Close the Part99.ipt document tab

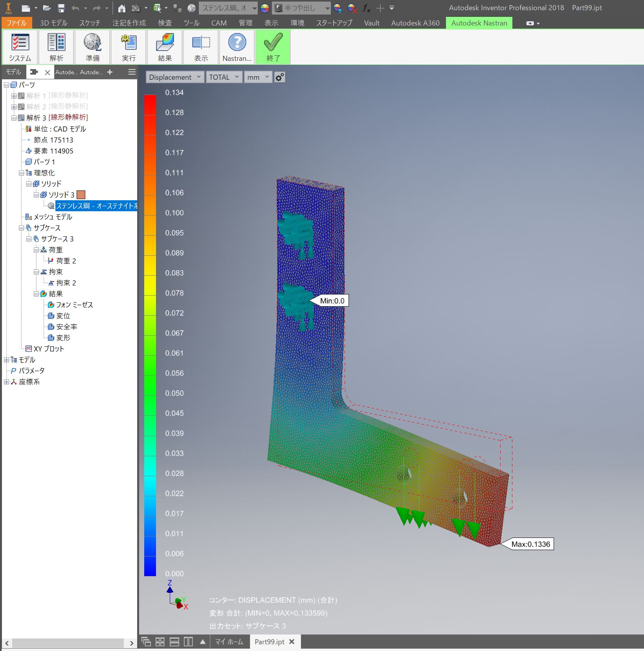(x=292, y=642)
